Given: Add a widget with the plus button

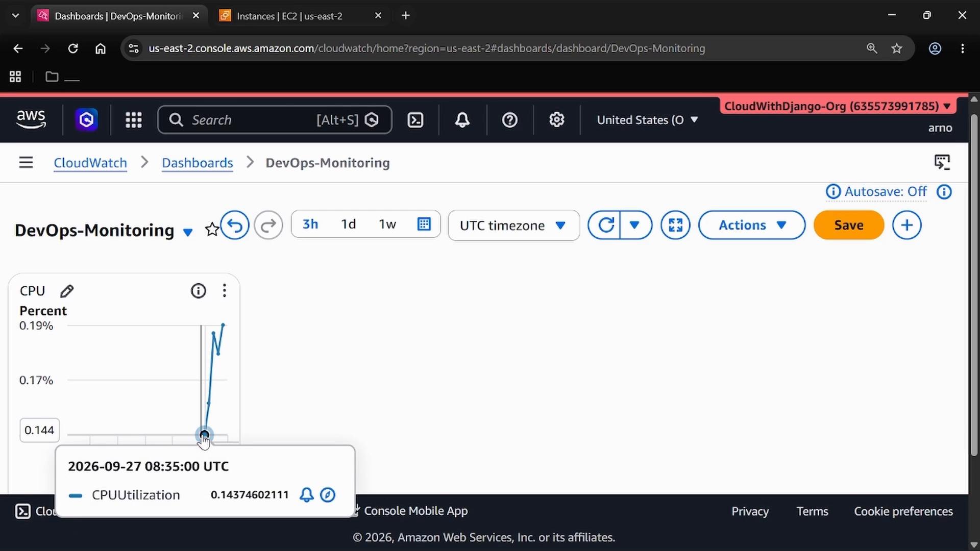Looking at the screenshot, I should [x=907, y=225].
